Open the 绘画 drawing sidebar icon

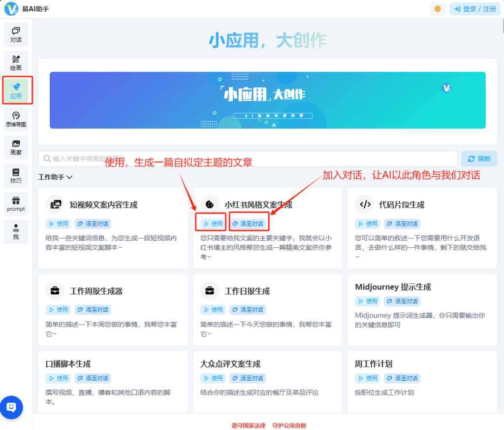point(16,63)
